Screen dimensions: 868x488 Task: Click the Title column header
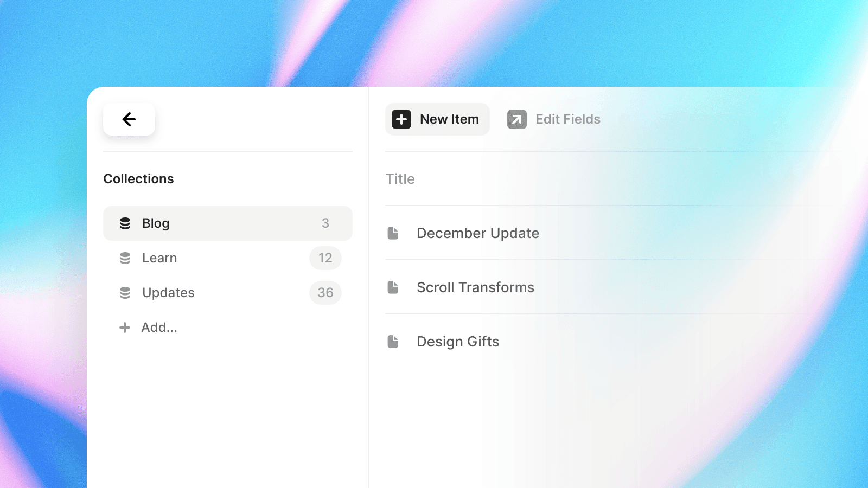pos(400,179)
